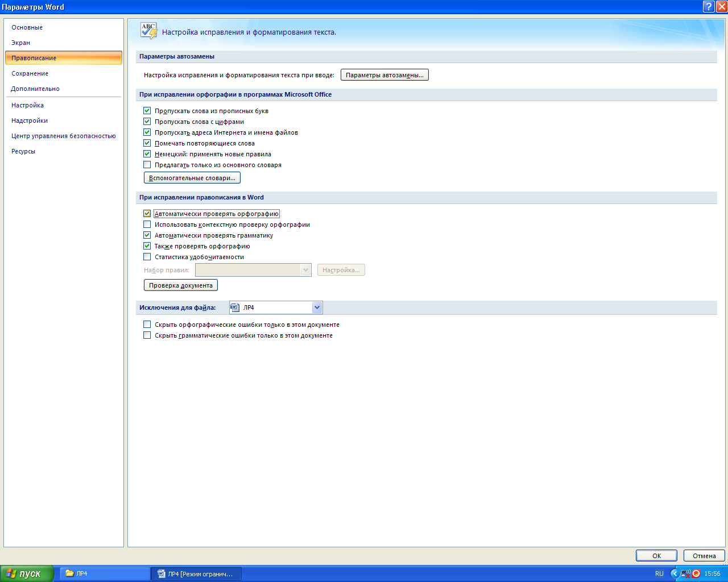The height and width of the screenshot is (582, 728).
Task: Select Настройка category in sidebar
Action: coord(63,105)
